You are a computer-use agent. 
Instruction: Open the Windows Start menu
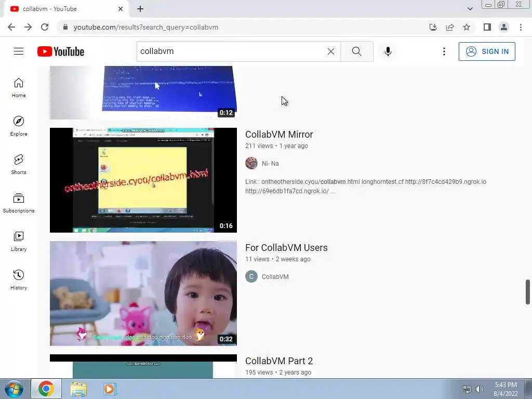pos(14,389)
